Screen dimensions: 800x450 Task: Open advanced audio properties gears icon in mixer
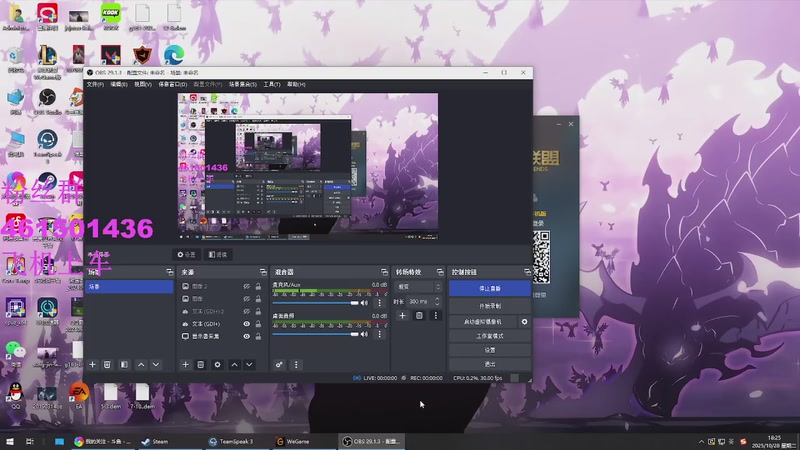279,365
